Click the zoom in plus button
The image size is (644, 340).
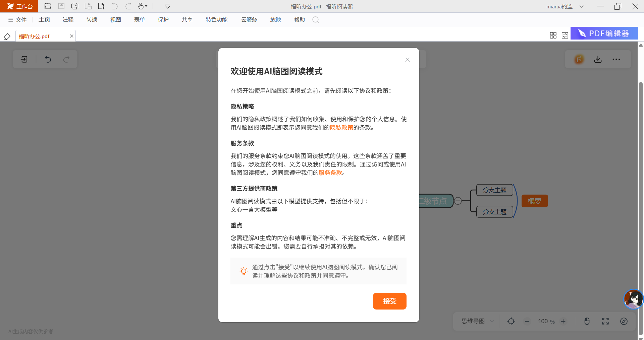click(563, 321)
